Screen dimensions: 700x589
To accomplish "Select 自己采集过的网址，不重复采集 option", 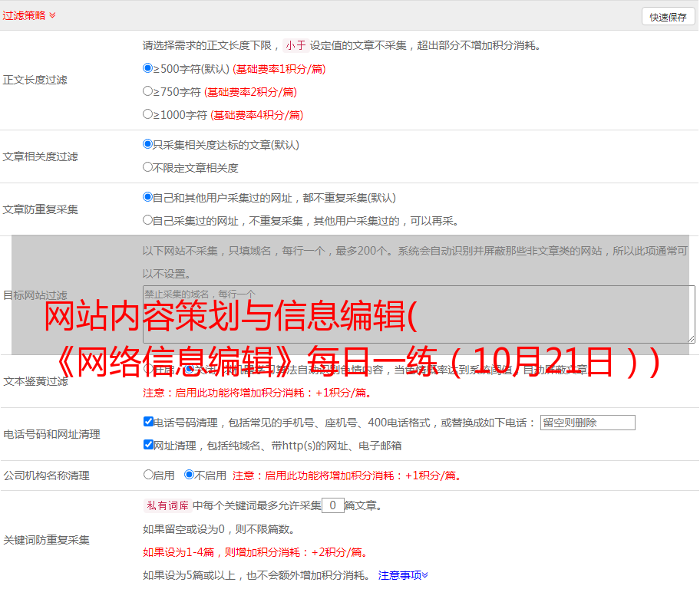I will pos(148,220).
